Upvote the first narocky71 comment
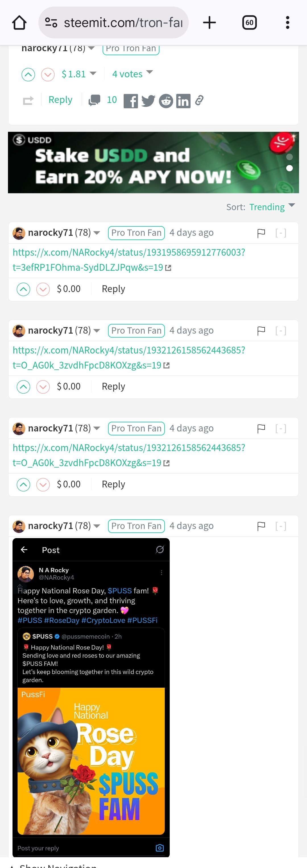 coord(24,289)
